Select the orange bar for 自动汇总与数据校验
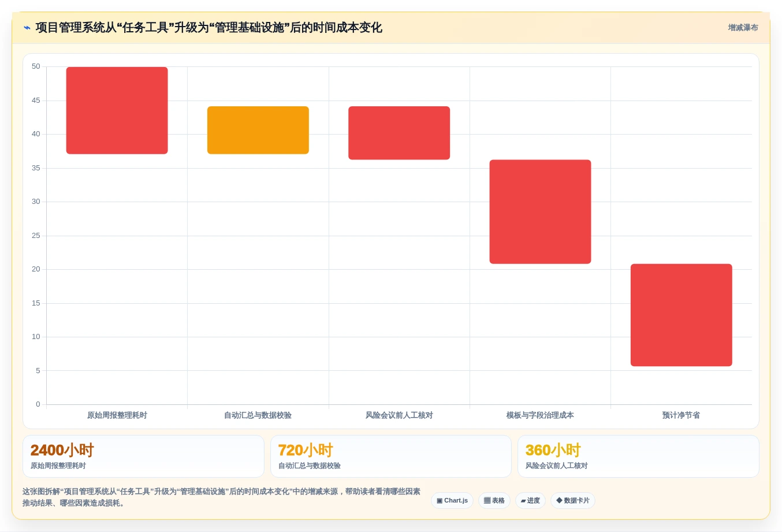The image size is (782, 532). click(x=258, y=130)
